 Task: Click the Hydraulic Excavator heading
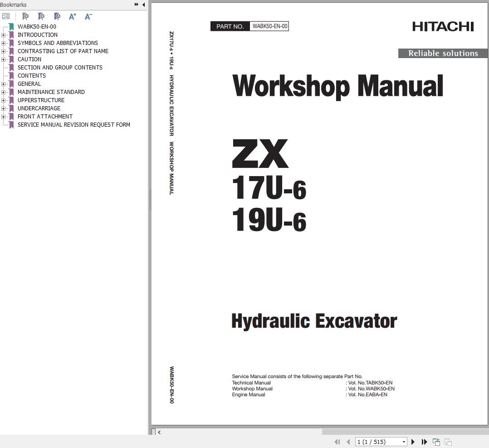point(314,321)
